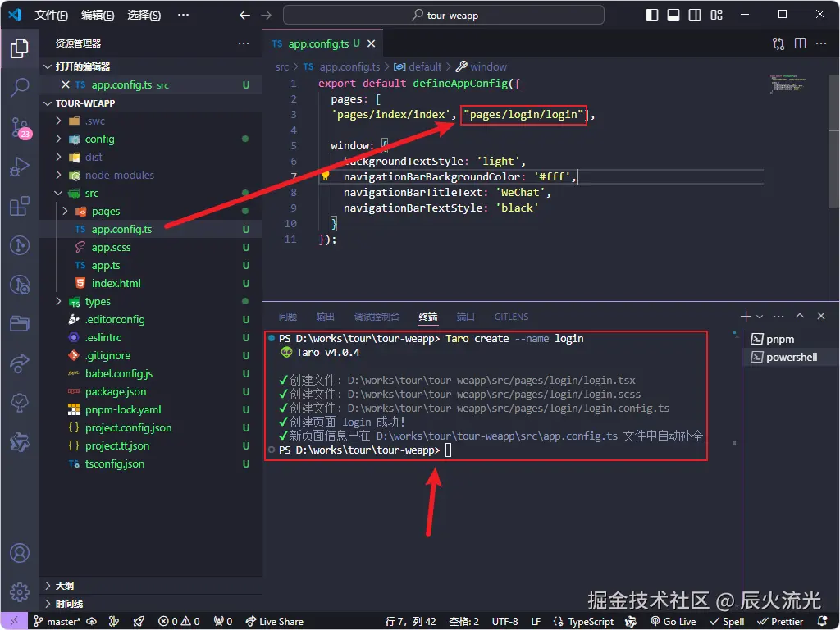Open the Run and Debug view
This screenshot has height=630, width=840.
pyautogui.click(x=20, y=167)
